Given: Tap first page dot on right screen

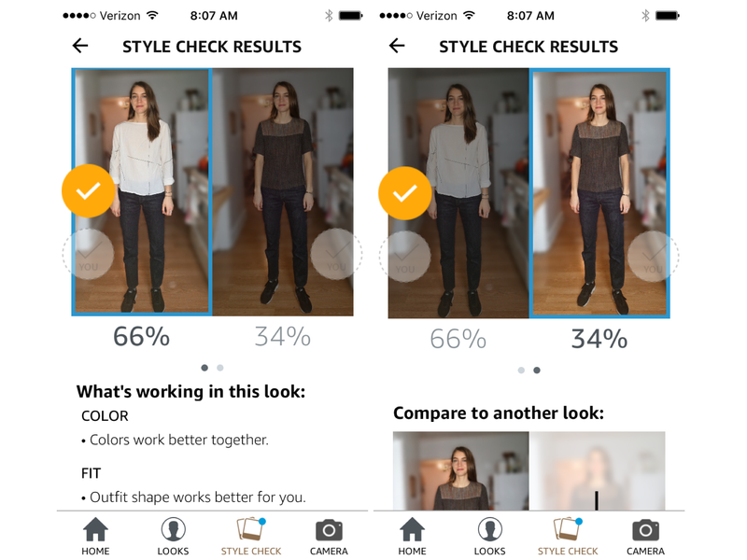Looking at the screenshot, I should (x=521, y=370).
